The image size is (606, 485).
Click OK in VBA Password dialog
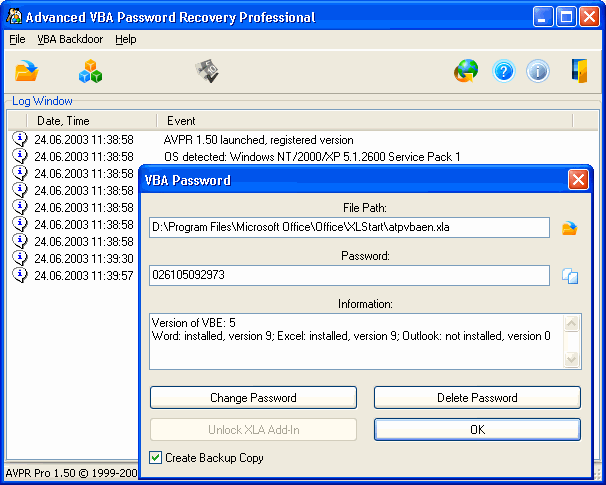pos(477,430)
